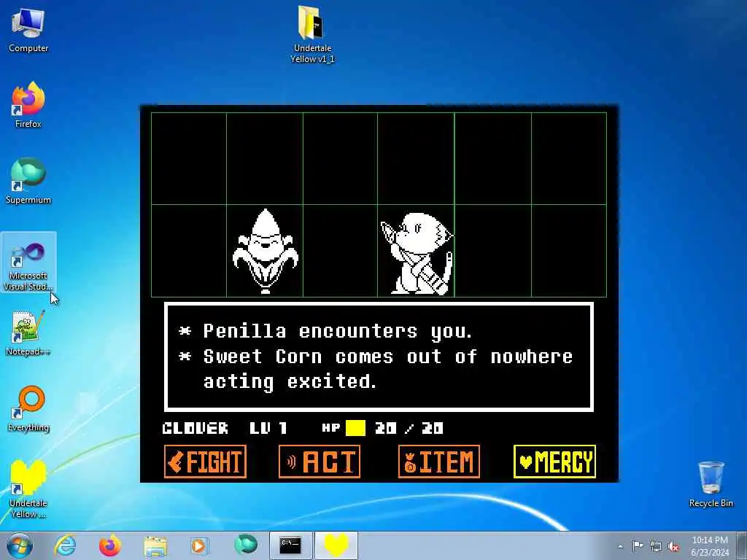Image resolution: width=747 pixels, height=560 pixels.
Task: Open the Computer desktop icon
Action: pos(28,30)
